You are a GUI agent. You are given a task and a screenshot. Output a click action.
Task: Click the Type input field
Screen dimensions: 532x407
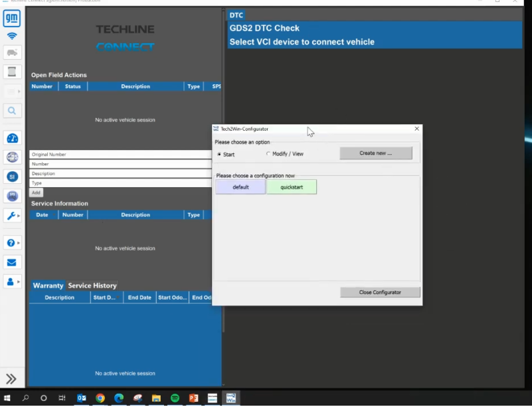[x=120, y=183]
